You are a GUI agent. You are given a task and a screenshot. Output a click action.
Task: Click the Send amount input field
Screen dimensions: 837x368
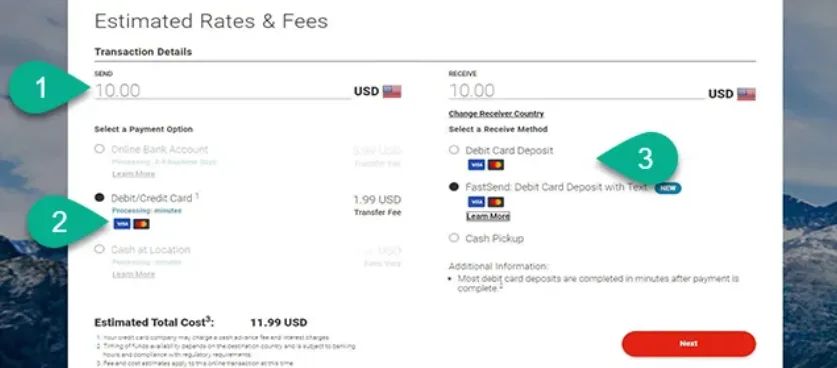(x=223, y=91)
